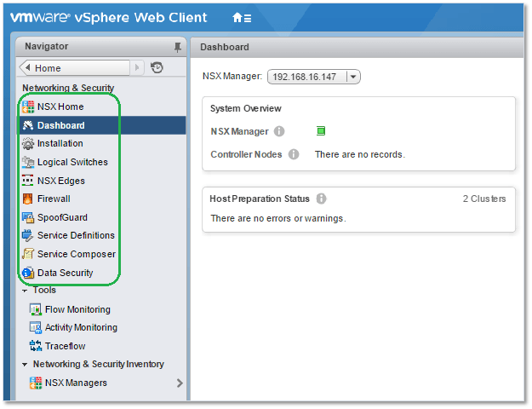Click 'There are no records.' text
Image resolution: width=532 pixels, height=409 pixels.
click(x=360, y=154)
